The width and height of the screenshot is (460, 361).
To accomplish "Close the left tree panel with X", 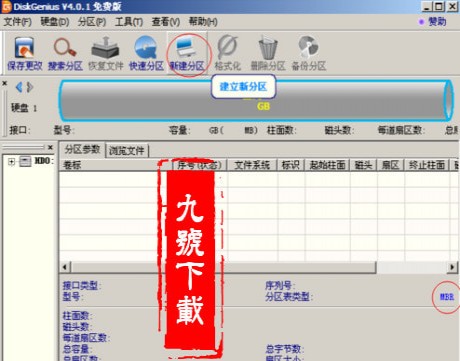I will click(50, 147).
